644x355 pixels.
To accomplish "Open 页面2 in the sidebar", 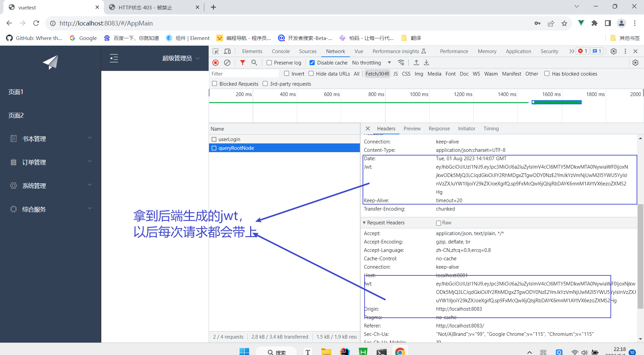I will tap(16, 116).
